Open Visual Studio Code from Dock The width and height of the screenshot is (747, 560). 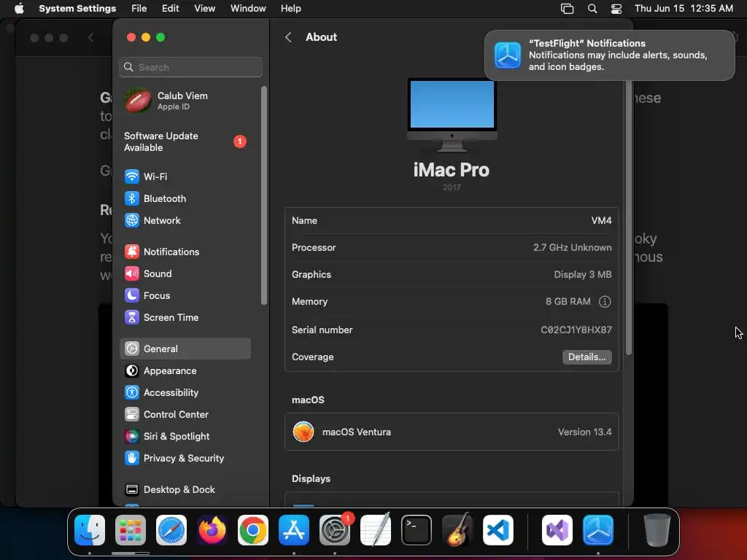tap(498, 530)
